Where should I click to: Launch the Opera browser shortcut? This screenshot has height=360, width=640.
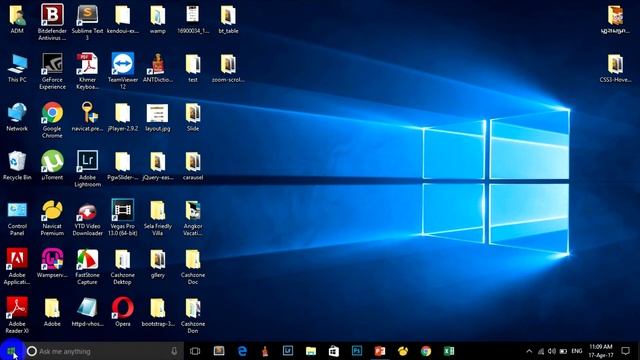point(122,312)
